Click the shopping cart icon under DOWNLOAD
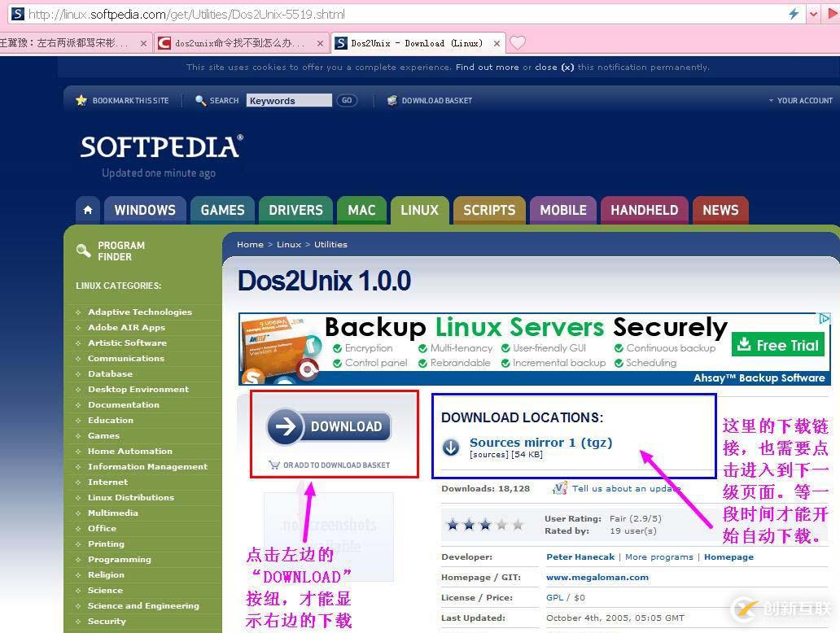Screen dimensions: 840x633 click(x=274, y=465)
